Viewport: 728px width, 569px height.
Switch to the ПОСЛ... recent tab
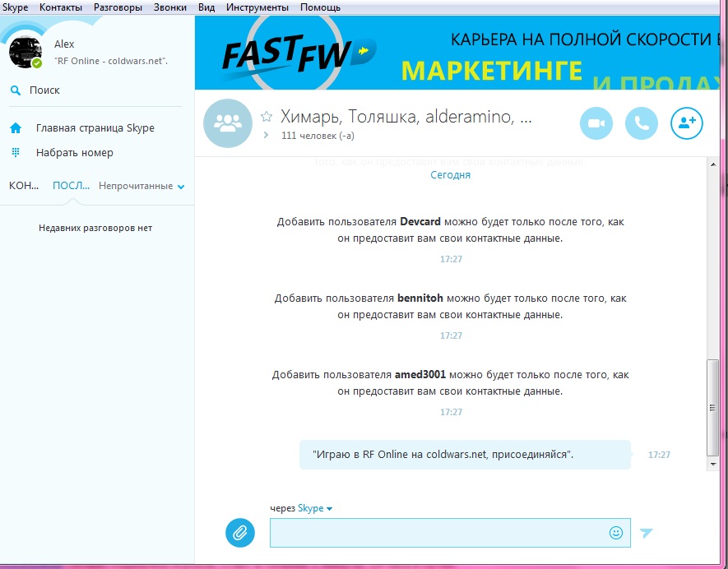[x=71, y=186]
